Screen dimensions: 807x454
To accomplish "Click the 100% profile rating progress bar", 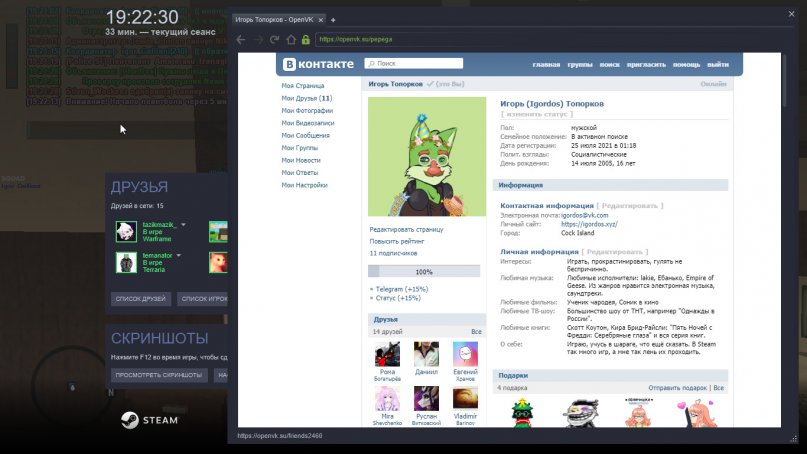I will click(424, 271).
